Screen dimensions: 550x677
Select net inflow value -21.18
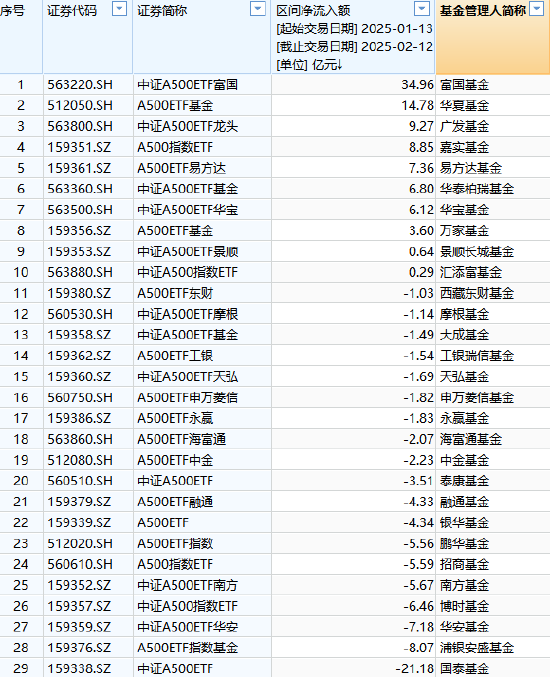(353, 668)
